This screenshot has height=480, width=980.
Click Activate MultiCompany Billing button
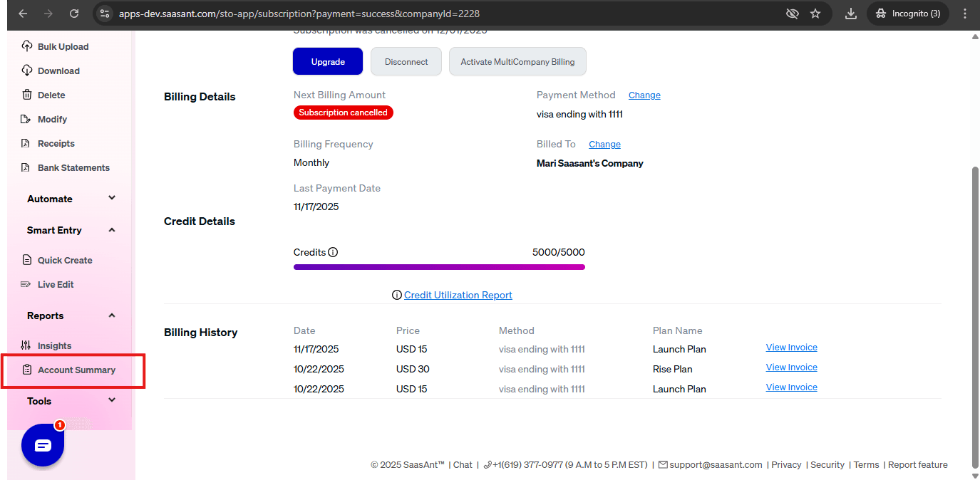coord(517,62)
